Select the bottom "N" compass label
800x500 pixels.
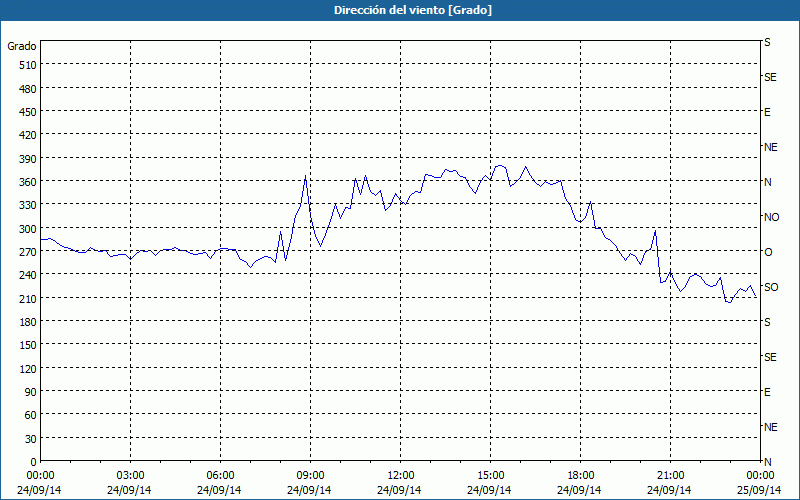(x=767, y=461)
